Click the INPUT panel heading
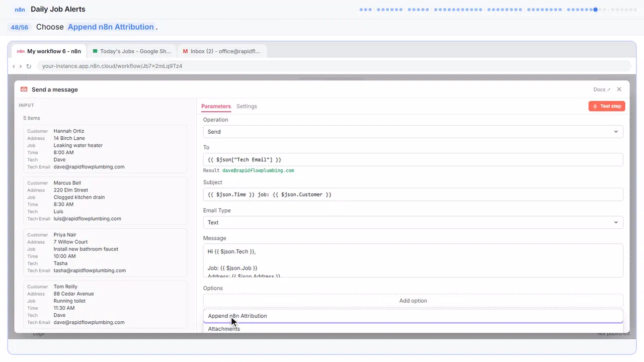 coord(26,105)
